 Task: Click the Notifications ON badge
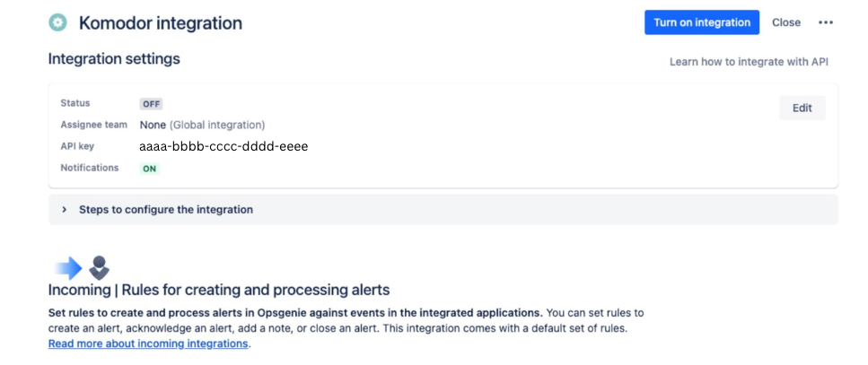pyautogui.click(x=150, y=169)
